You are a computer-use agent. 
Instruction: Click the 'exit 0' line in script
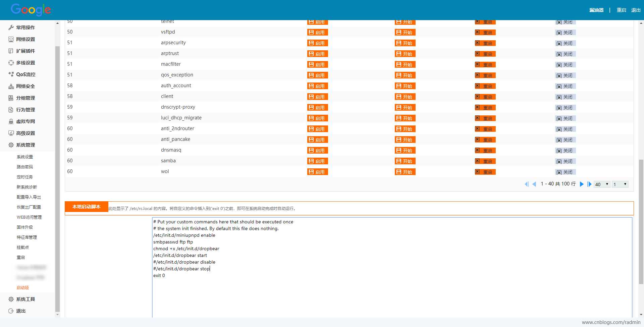[x=159, y=275]
